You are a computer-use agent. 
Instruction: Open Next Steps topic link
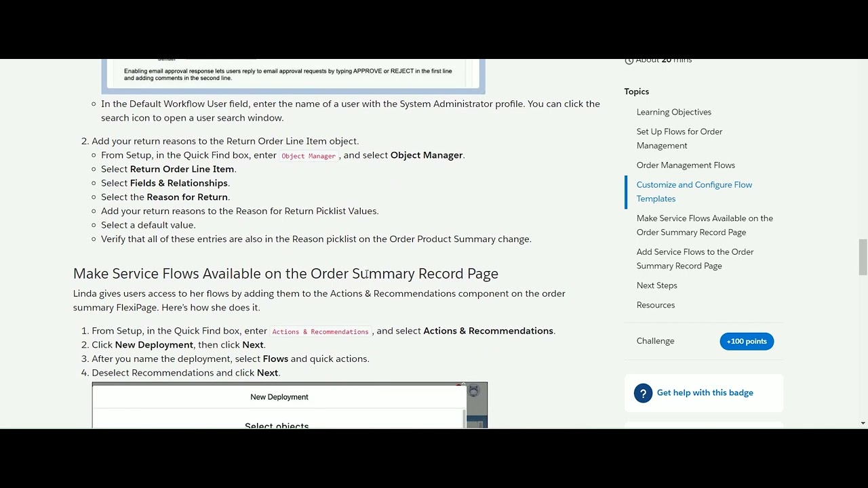point(656,285)
